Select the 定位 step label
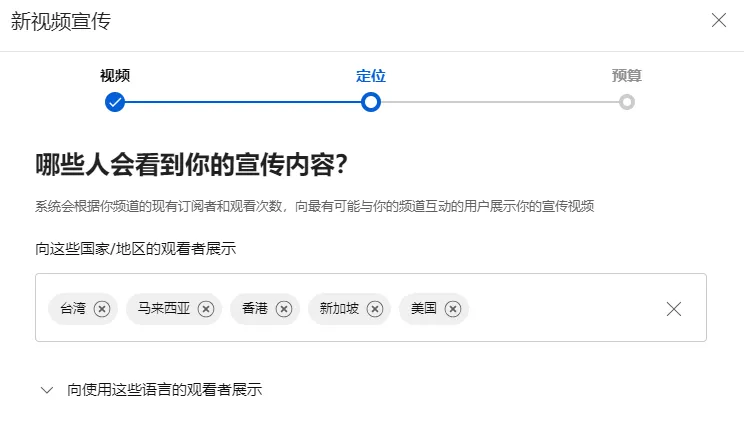 point(371,75)
